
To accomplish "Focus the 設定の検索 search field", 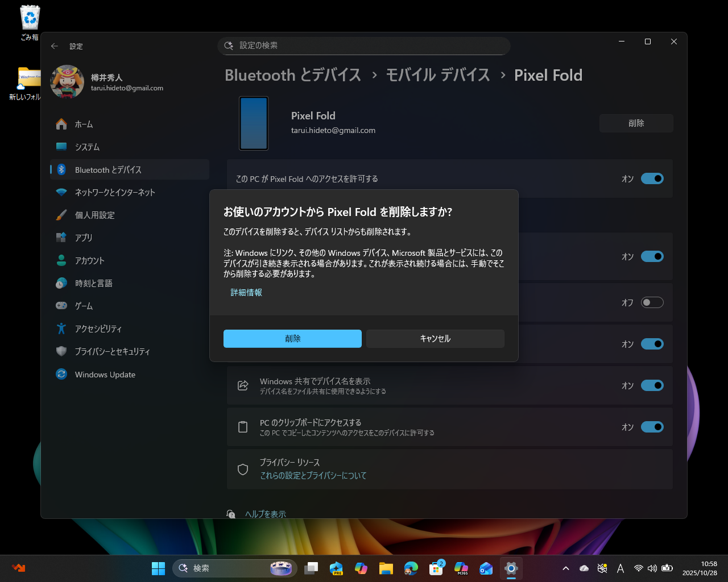I will click(x=364, y=45).
